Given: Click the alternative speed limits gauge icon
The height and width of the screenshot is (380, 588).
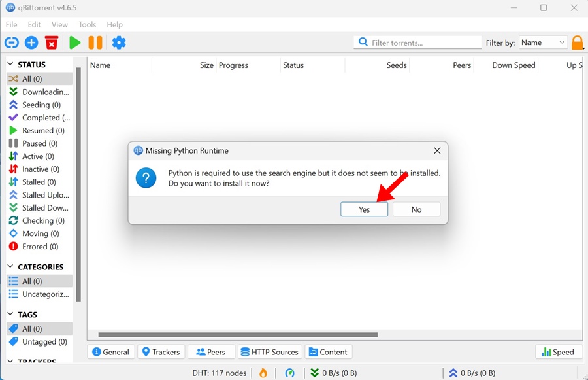Looking at the screenshot, I should pos(289,373).
